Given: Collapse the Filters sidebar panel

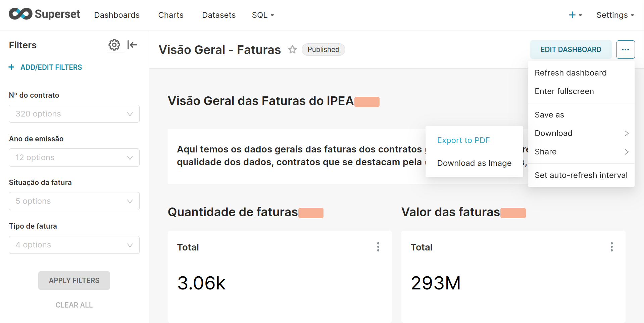Looking at the screenshot, I should click(133, 45).
